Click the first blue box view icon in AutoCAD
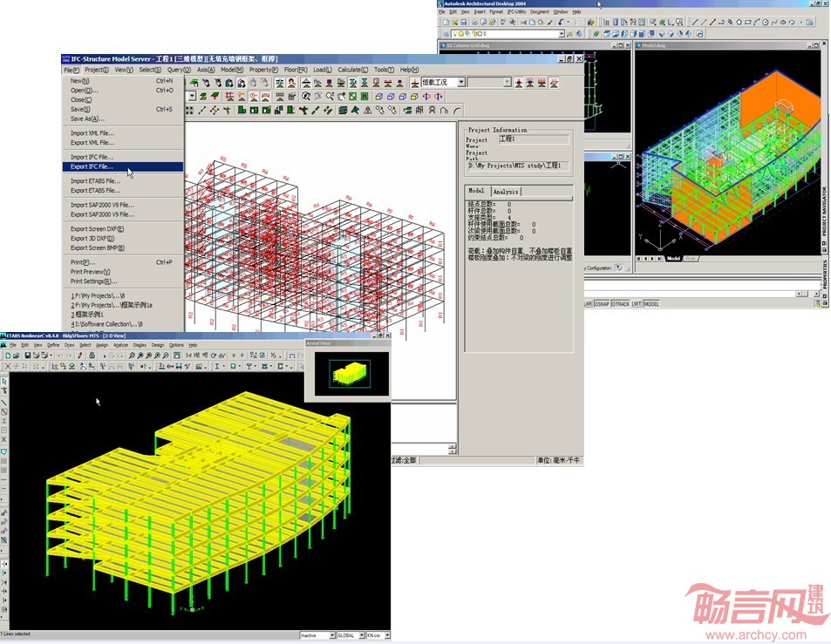This screenshot has width=831, height=644. point(607,34)
